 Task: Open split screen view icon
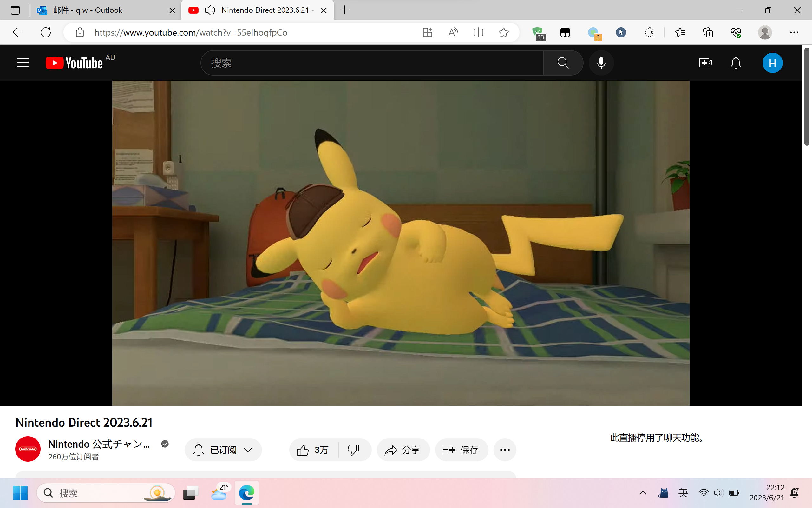[x=478, y=32]
